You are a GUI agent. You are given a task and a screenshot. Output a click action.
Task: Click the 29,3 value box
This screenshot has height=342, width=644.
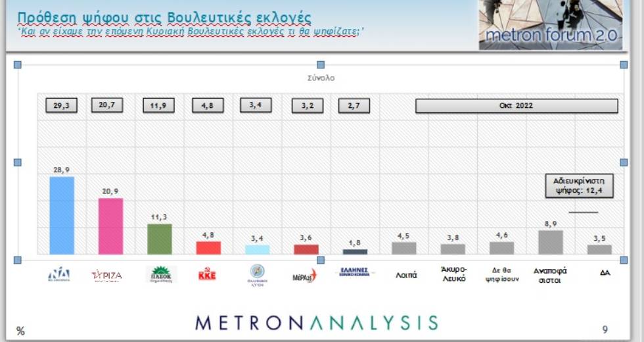(x=61, y=106)
